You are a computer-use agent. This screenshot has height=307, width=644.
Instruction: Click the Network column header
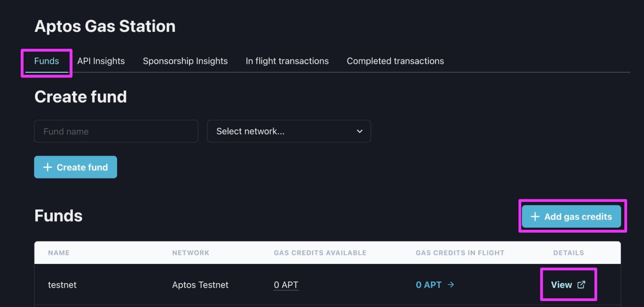(x=191, y=253)
